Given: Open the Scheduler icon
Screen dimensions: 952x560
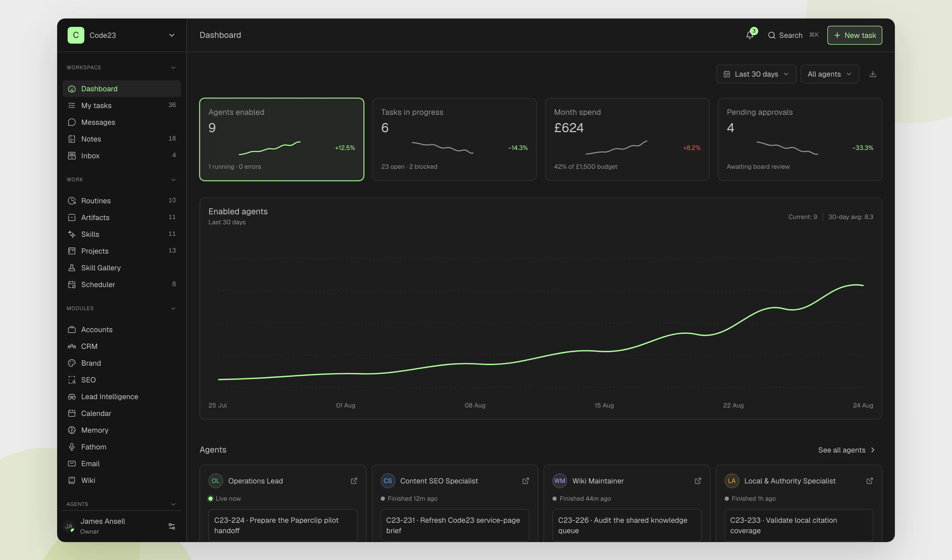Looking at the screenshot, I should 72,284.
